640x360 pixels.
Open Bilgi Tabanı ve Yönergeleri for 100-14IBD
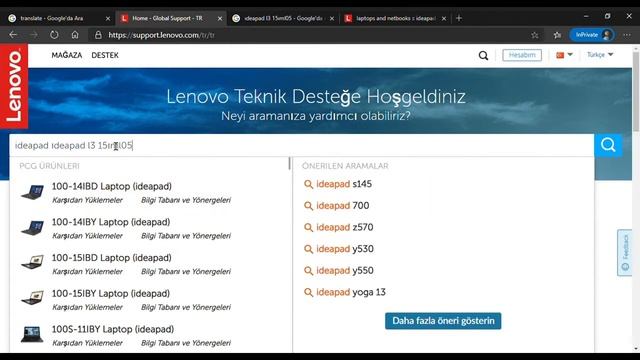pyautogui.click(x=186, y=200)
